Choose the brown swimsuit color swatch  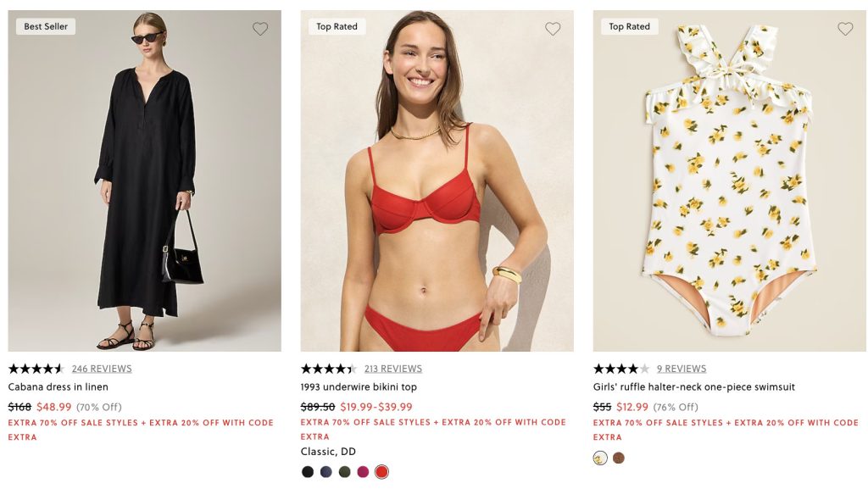(x=619, y=458)
